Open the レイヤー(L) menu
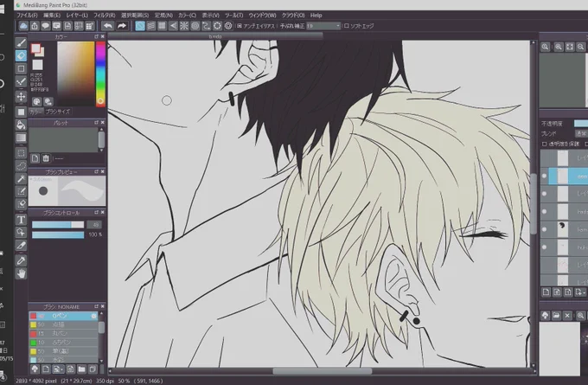This screenshot has width=588, height=385. coord(77,16)
